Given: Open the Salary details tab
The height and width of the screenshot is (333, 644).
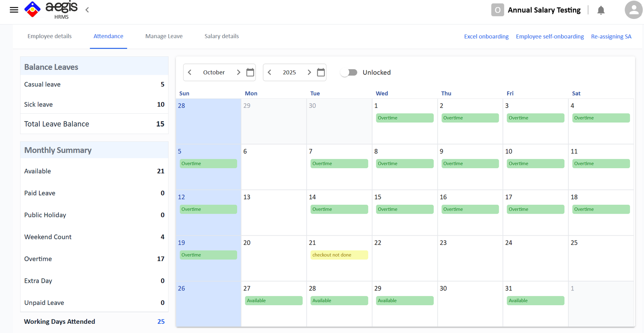Looking at the screenshot, I should coord(221,36).
